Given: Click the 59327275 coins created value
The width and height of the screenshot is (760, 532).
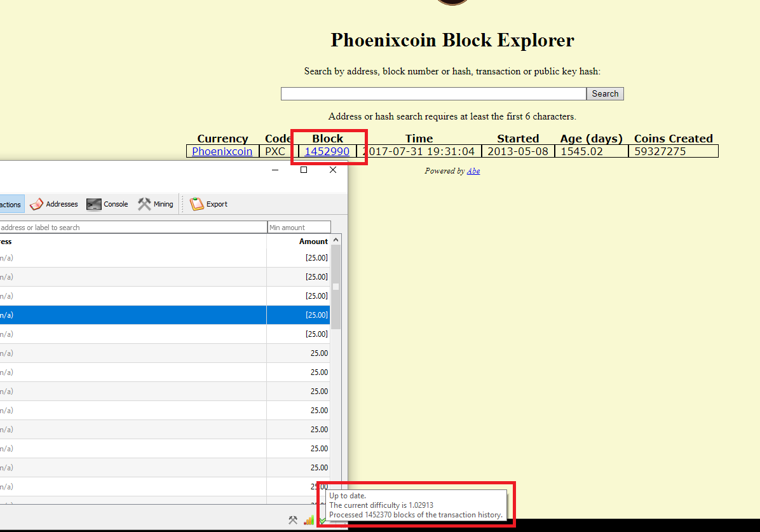Looking at the screenshot, I should 660,151.
